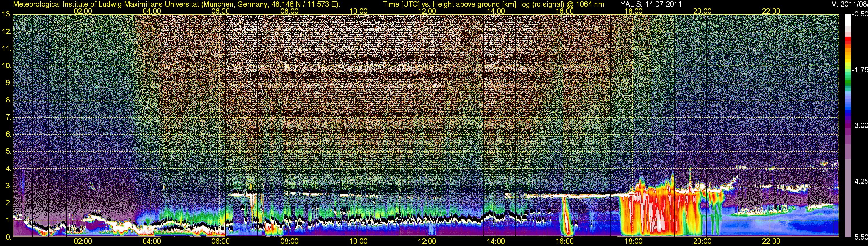The image size is (868, 246).
Task: Click the -1.75 value on the color scale
Action: pyautogui.click(x=860, y=70)
